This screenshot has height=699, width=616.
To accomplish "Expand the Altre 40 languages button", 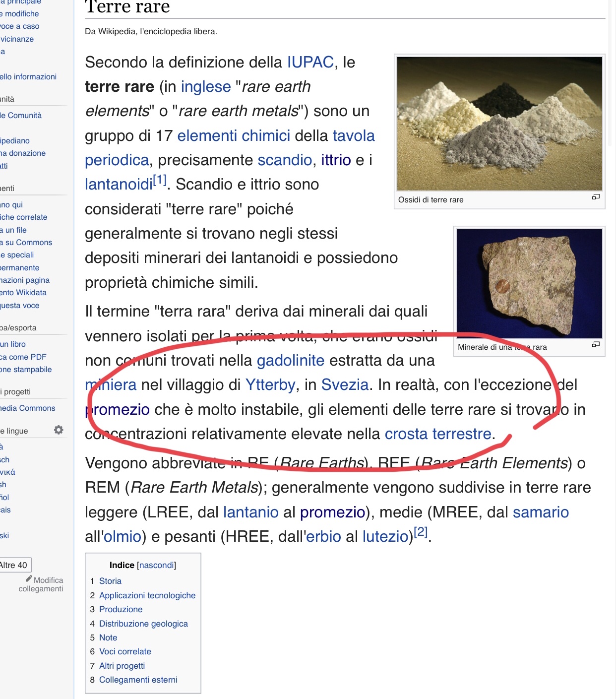I will pyautogui.click(x=15, y=565).
